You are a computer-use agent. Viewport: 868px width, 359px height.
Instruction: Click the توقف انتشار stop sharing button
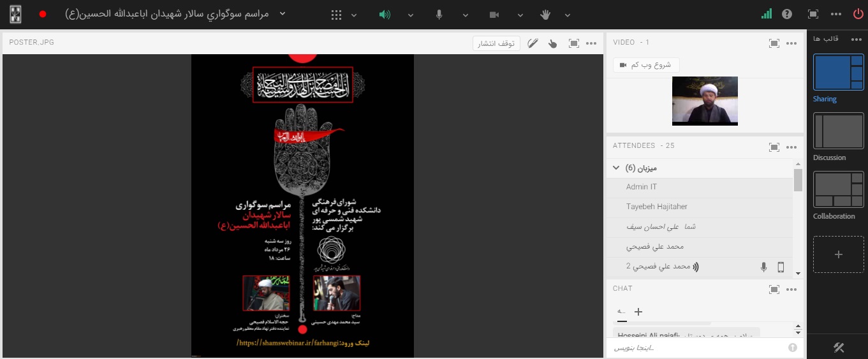497,43
